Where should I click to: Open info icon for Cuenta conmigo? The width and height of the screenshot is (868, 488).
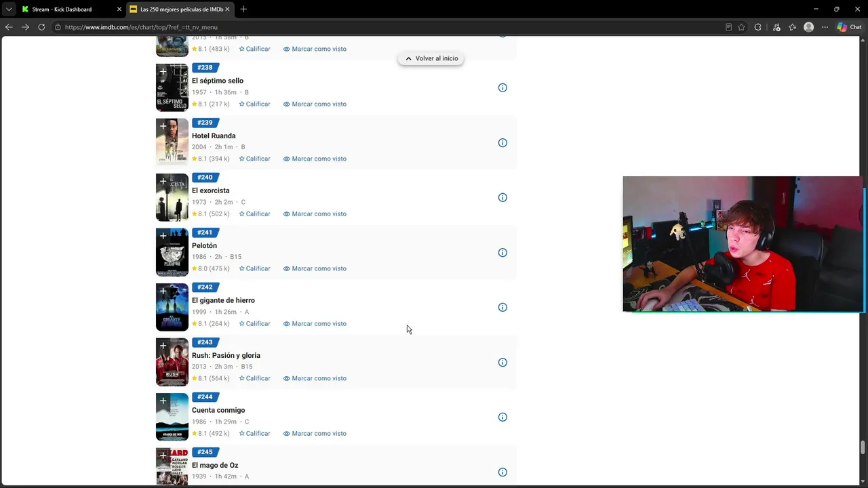pos(502,418)
